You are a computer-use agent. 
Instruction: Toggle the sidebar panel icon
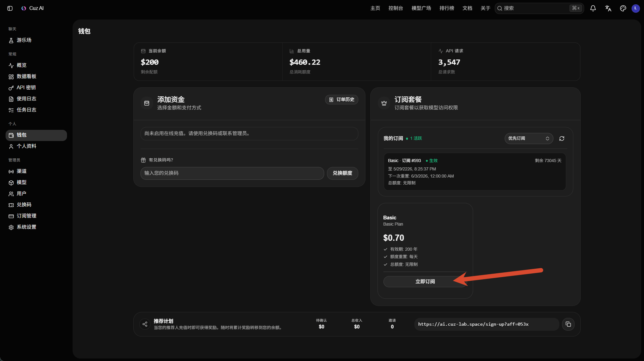point(10,8)
